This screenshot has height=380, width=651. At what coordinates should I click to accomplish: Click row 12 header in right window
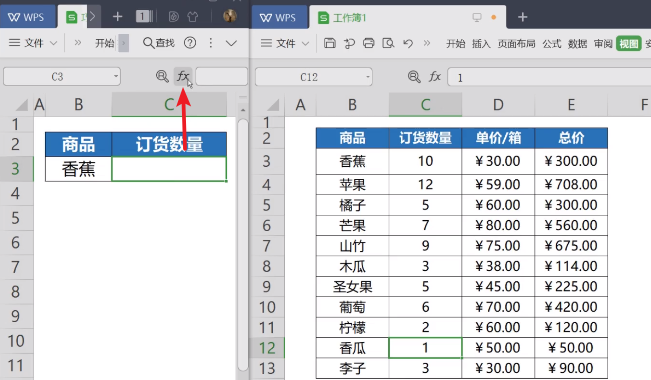pyautogui.click(x=267, y=348)
